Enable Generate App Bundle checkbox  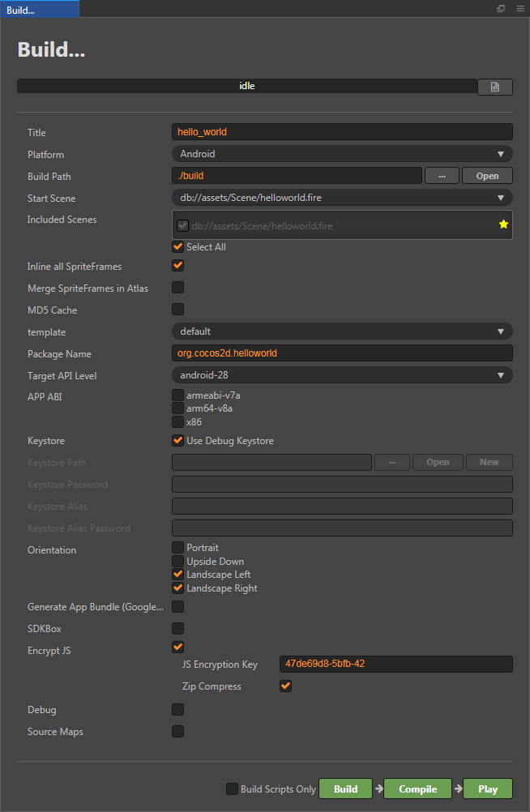pyautogui.click(x=177, y=606)
